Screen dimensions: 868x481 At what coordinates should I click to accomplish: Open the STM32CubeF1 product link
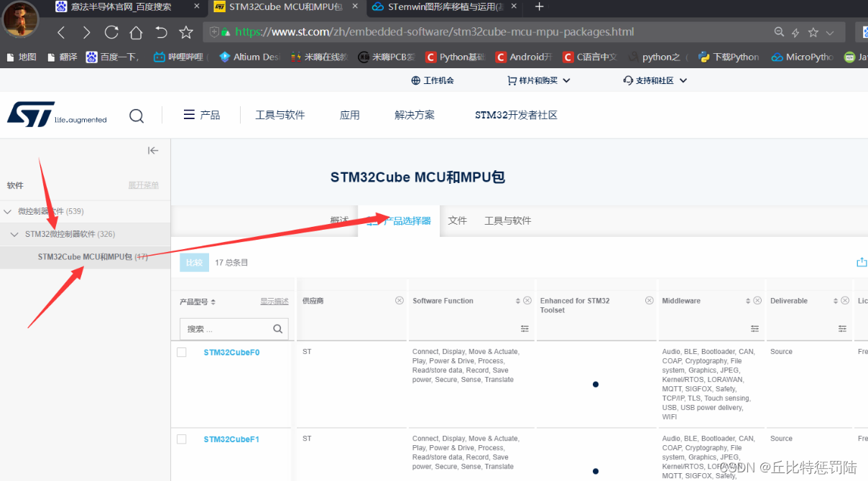[x=231, y=439]
